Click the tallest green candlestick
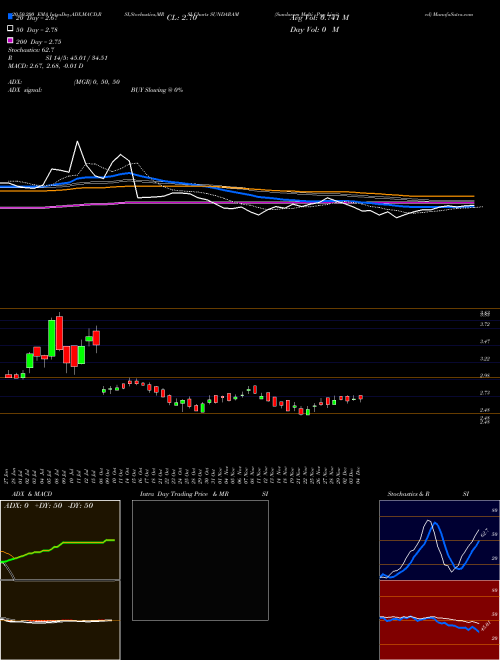This screenshot has width=500, height=660. (x=51, y=338)
